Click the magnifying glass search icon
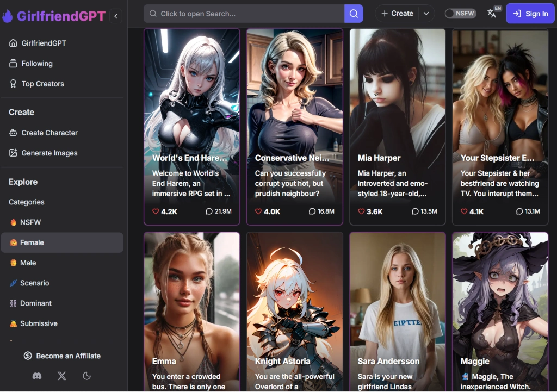557x392 pixels. (354, 13)
